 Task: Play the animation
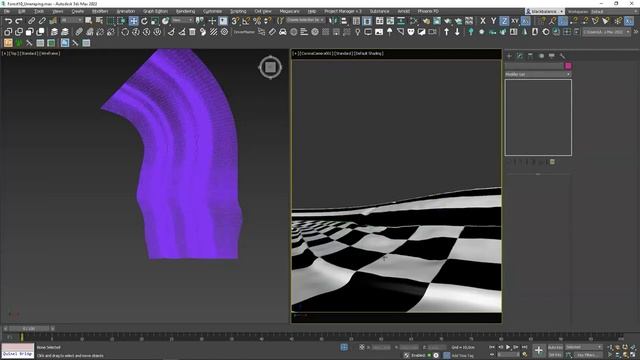click(508, 347)
